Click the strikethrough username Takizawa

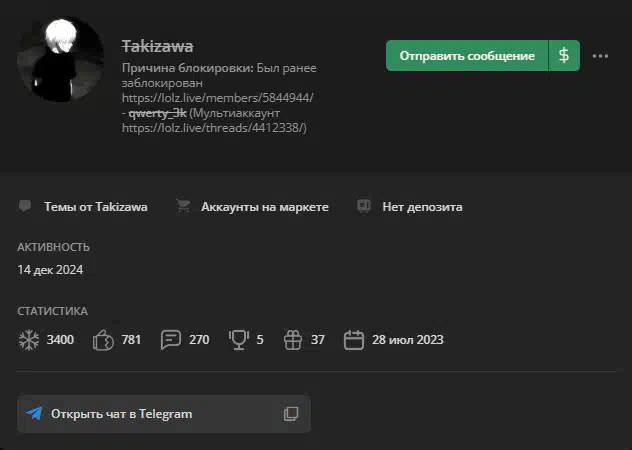158,46
